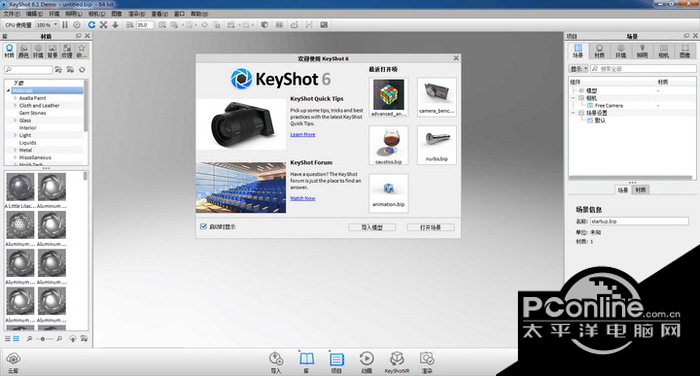Screen dimensions: 700x376
Task: Open the Help menu
Action: click(199, 14)
